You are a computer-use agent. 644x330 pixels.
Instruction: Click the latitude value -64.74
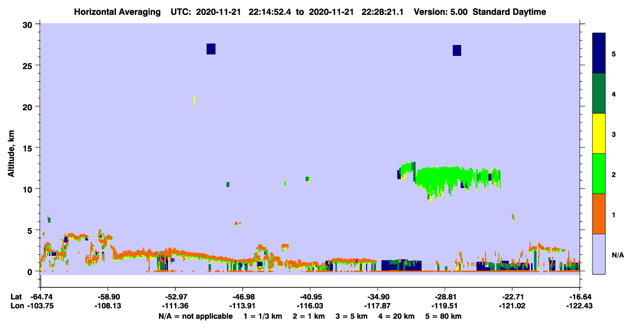[41, 297]
